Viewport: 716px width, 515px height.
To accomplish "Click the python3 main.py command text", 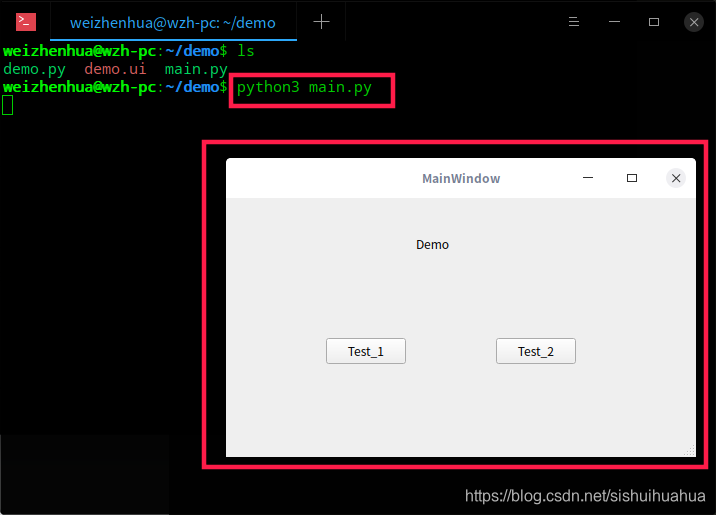I will tap(304, 88).
